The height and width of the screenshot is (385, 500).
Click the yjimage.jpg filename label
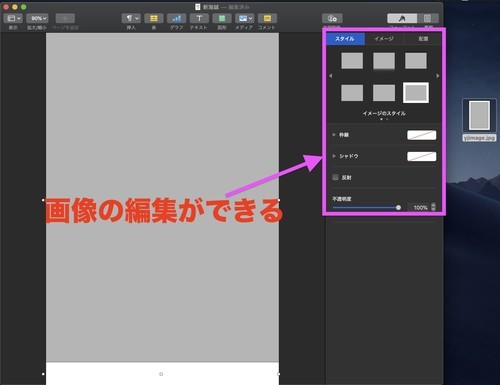(479, 138)
